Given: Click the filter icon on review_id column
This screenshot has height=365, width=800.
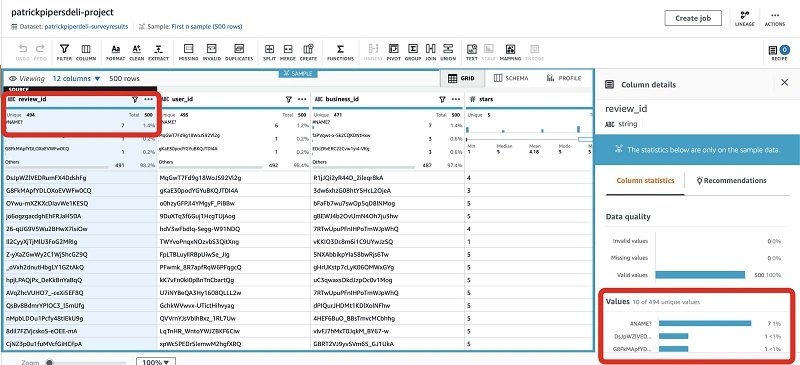Looking at the screenshot, I should point(135,100).
